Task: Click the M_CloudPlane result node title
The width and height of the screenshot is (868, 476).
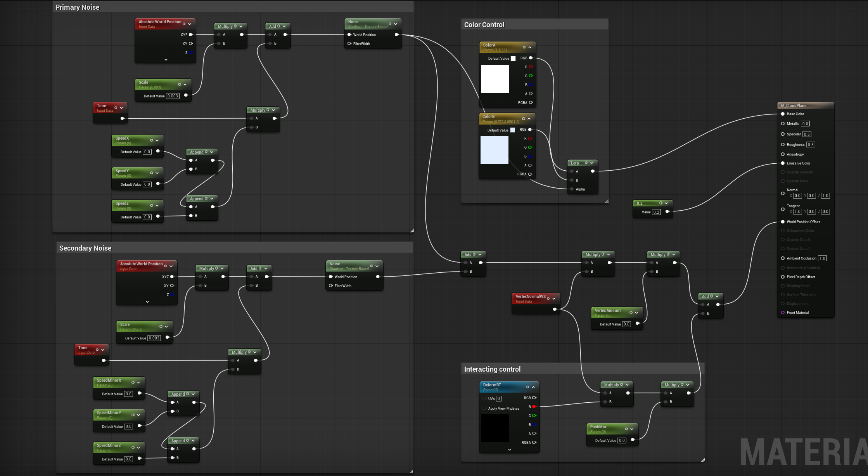Action: coord(794,106)
